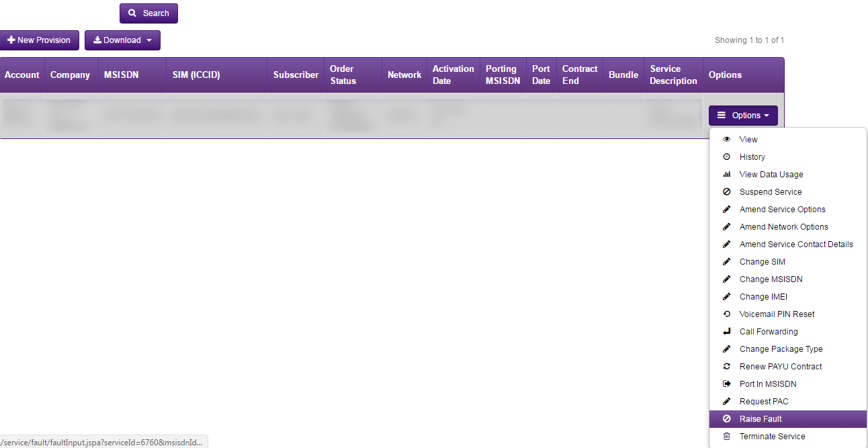868x448 pixels.
Task: Click the Service Description column header
Action: tap(674, 75)
